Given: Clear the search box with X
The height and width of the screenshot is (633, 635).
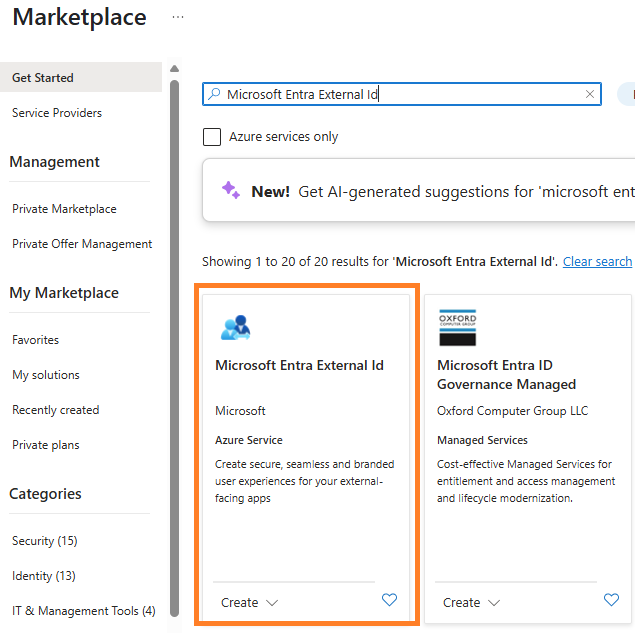Looking at the screenshot, I should click(x=590, y=94).
